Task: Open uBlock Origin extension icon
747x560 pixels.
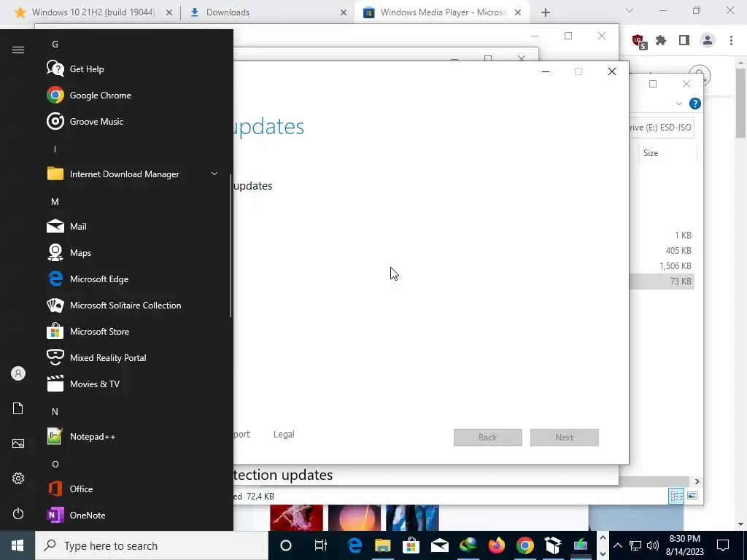Action: point(639,42)
